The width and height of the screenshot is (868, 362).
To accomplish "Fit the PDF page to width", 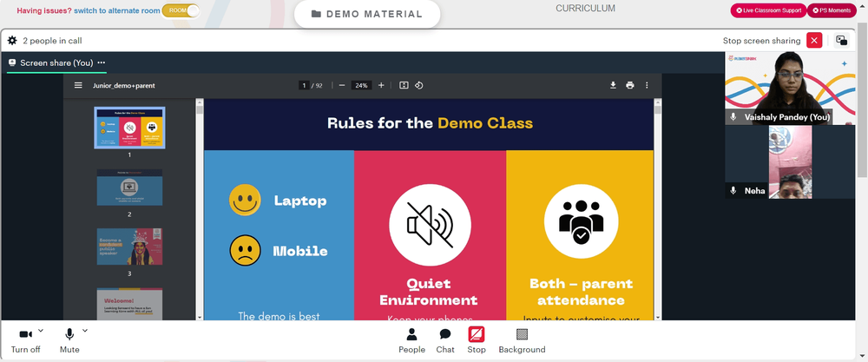I will point(404,85).
